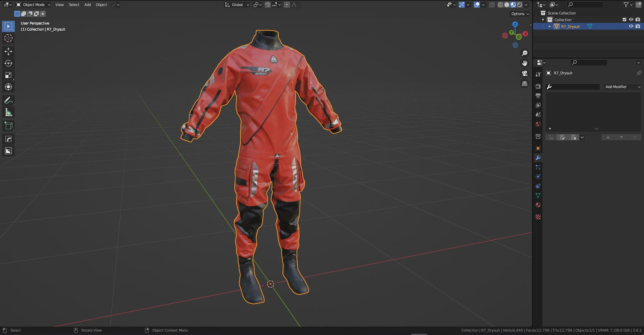
Task: Open the Modifier Properties wrench tab
Action: coord(538,158)
